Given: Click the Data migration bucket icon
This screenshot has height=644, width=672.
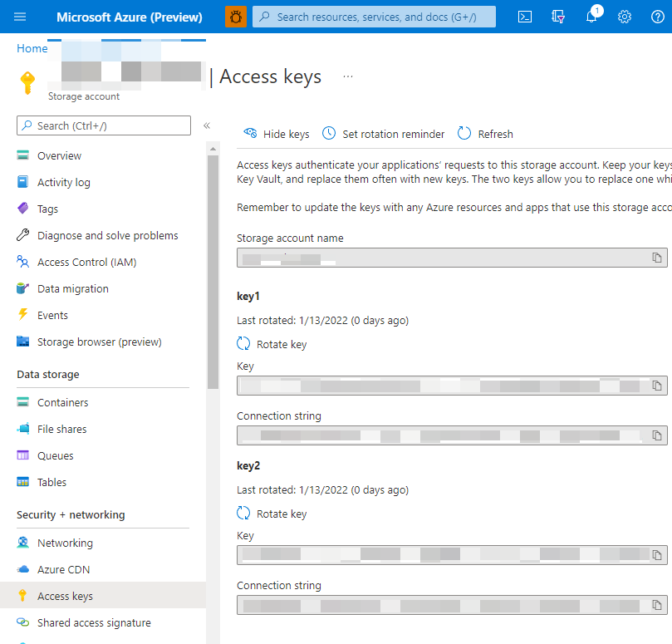Looking at the screenshot, I should coord(22,288).
